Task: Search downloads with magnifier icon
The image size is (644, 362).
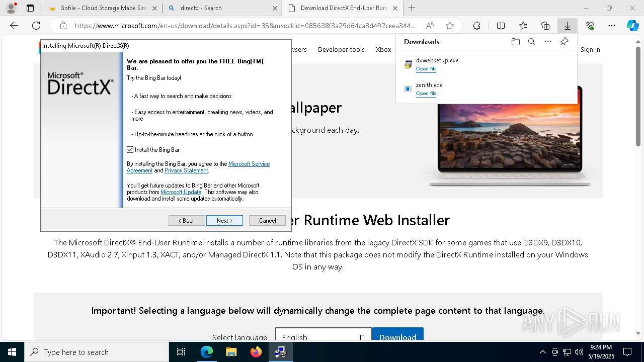Action: click(x=531, y=42)
